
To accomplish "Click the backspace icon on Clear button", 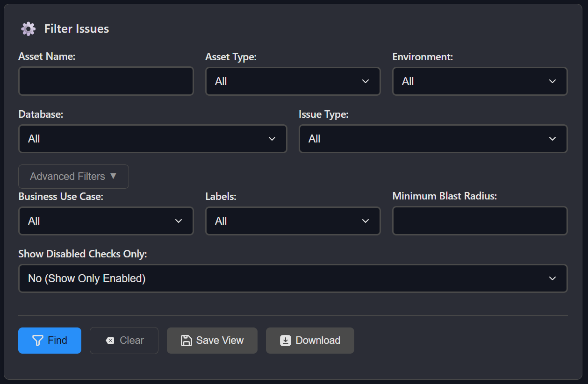I will tap(110, 341).
